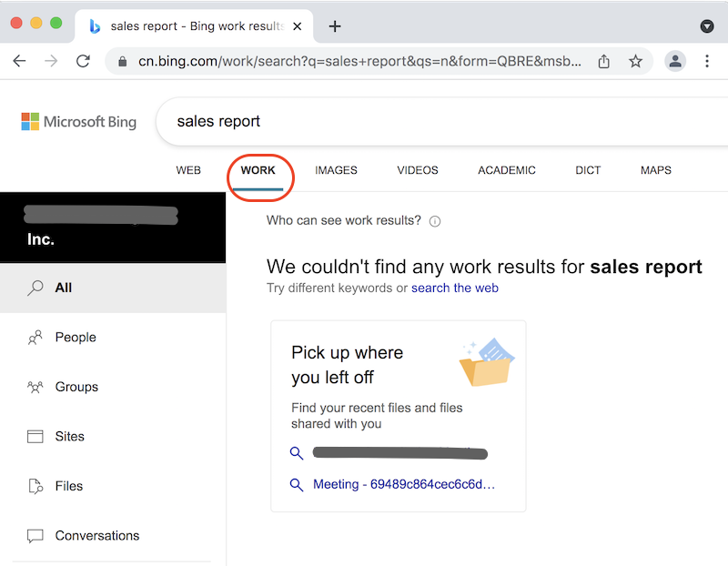Open Conversations in the sidebar
The width and height of the screenshot is (728, 566).
click(96, 535)
